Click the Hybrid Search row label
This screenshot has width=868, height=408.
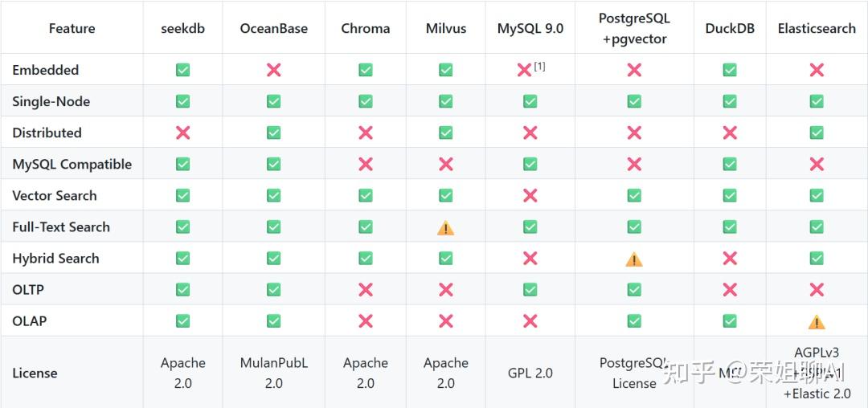click(55, 259)
